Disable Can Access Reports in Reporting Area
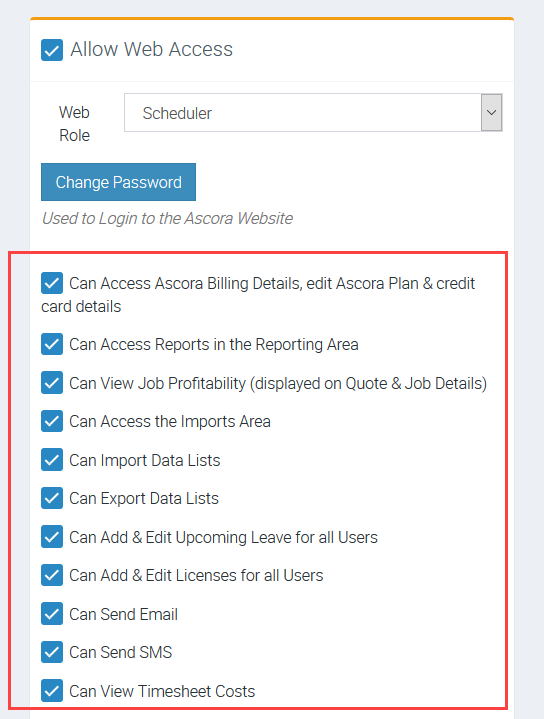This screenshot has height=719, width=544. 52,344
